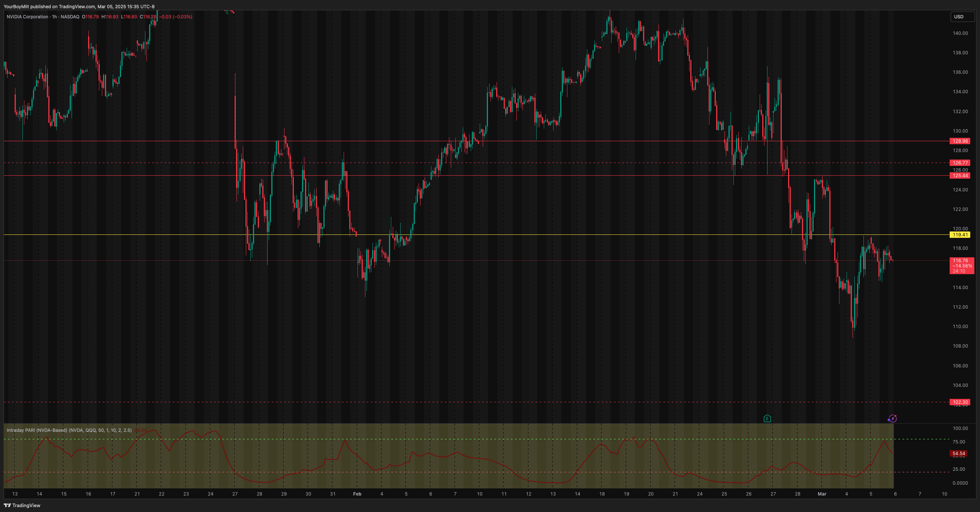Click the green Earnings 'E' marker icon
Screen dimensions: 980x512
pyautogui.click(x=767, y=418)
